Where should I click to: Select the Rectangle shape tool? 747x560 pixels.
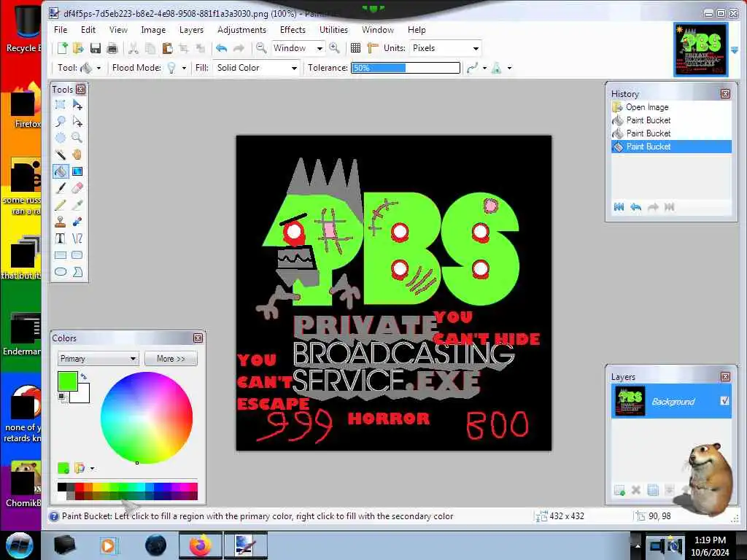pos(61,255)
